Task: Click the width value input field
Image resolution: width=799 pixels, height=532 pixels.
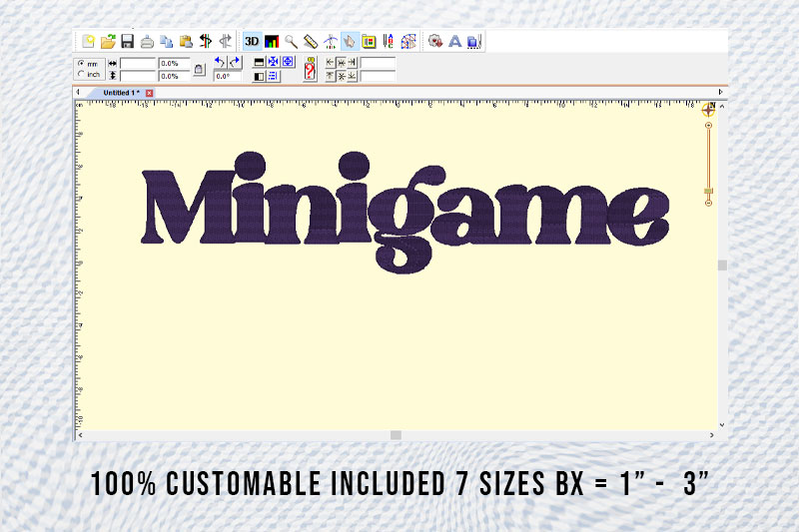Action: (x=138, y=64)
